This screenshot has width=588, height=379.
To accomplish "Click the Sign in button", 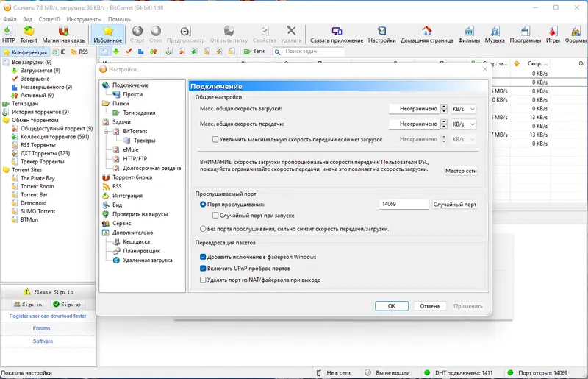I will (28, 304).
